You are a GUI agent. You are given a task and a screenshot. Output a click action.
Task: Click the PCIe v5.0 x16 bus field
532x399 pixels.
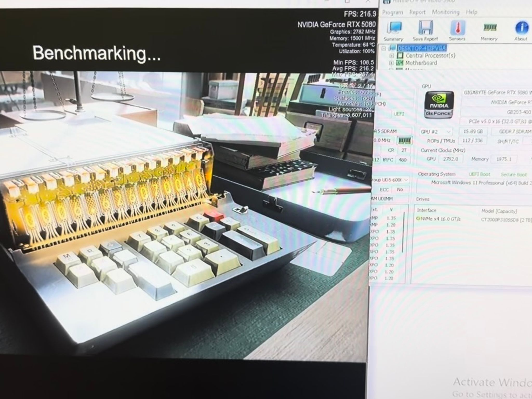(x=496, y=121)
